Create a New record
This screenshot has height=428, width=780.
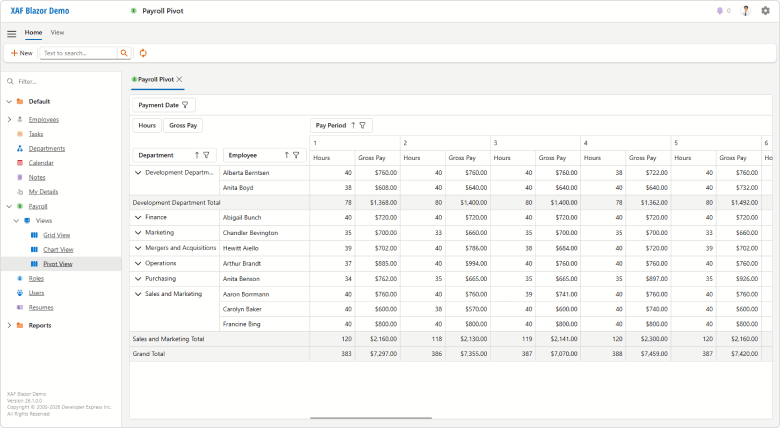tap(22, 53)
